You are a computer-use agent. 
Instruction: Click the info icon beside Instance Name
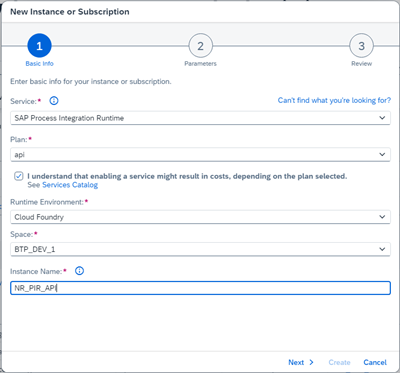[x=79, y=271]
